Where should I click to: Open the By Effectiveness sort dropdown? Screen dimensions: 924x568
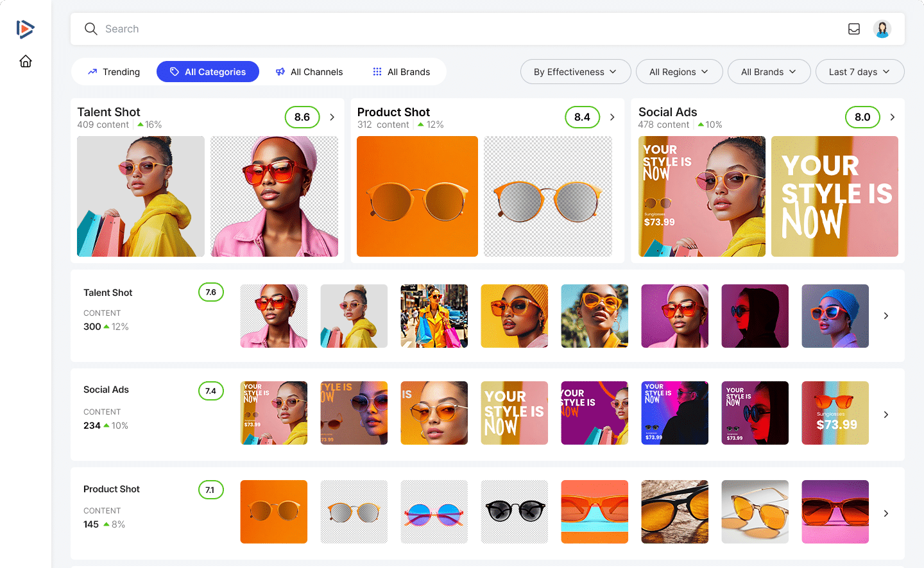(575, 72)
